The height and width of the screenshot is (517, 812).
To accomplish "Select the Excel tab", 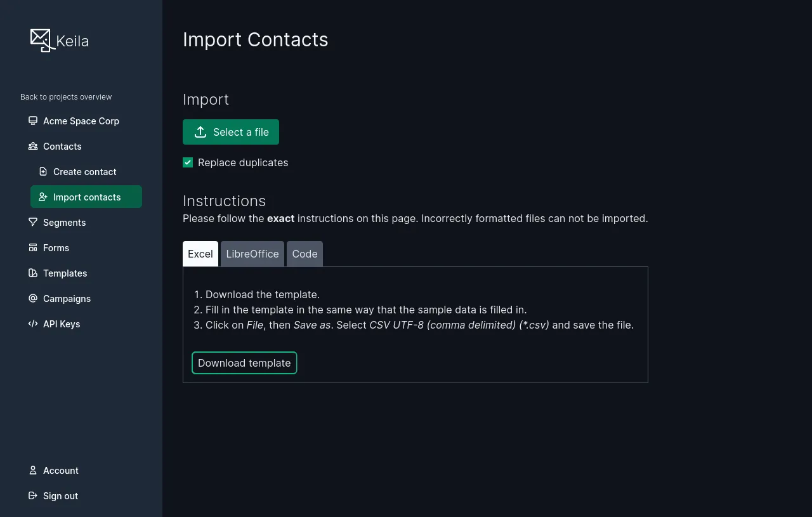I will [x=200, y=253].
